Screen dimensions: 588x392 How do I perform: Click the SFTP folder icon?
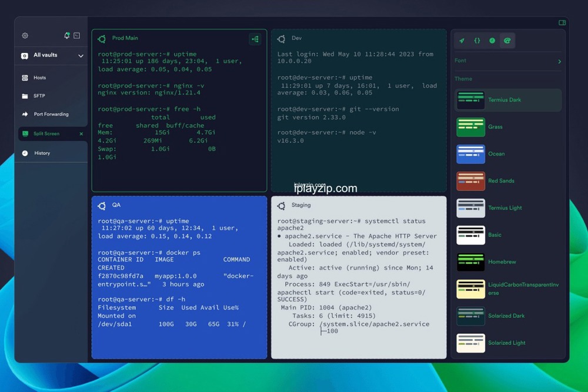[x=25, y=96]
